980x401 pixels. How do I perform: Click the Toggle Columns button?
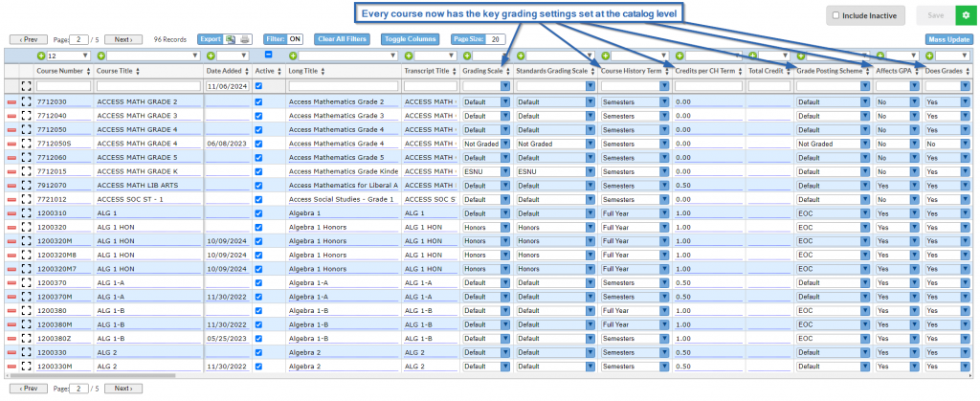pyautogui.click(x=407, y=39)
